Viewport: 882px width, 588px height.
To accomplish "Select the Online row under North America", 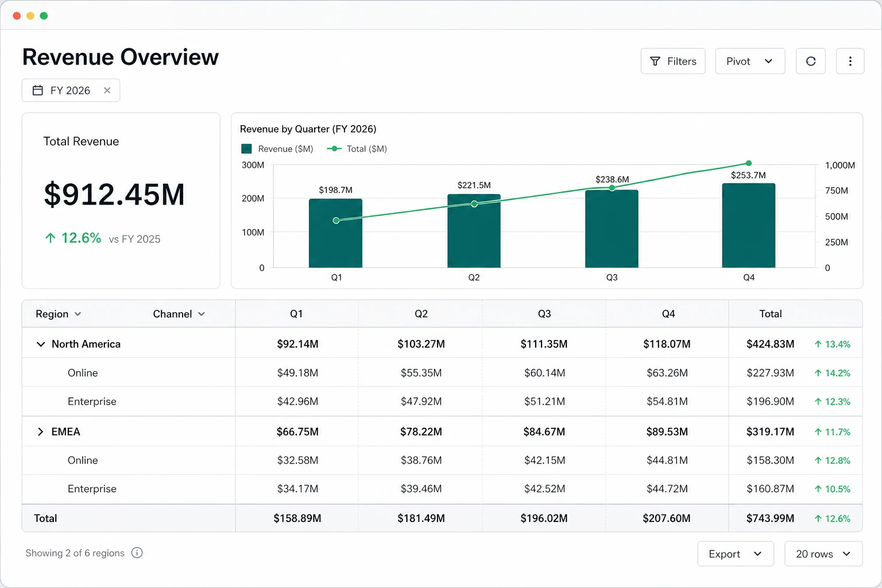I will (442, 373).
